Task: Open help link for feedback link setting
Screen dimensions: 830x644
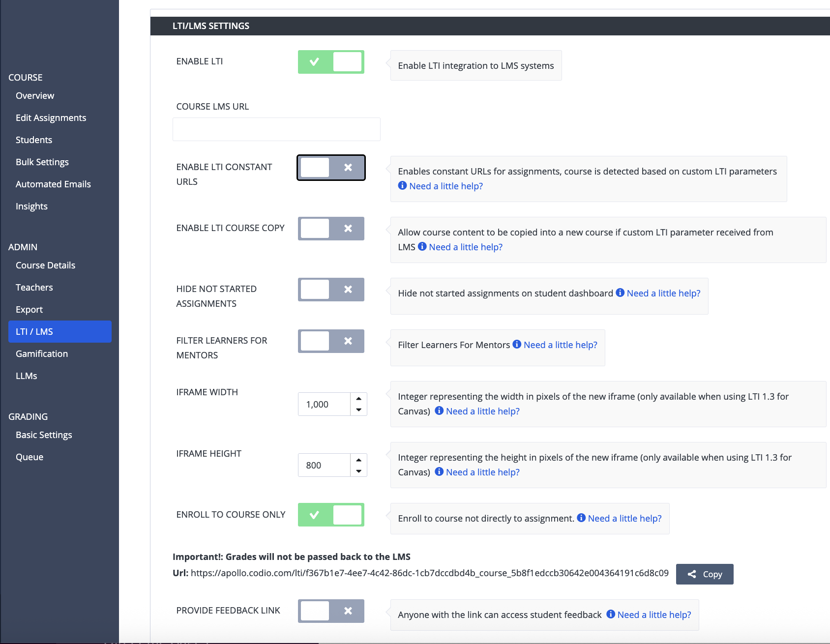Action: [x=654, y=615]
